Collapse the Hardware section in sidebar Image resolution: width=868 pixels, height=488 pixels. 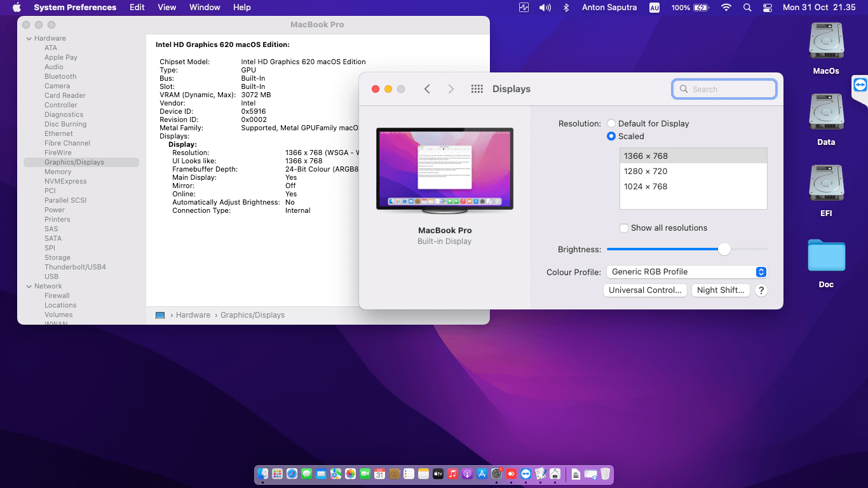(x=29, y=39)
